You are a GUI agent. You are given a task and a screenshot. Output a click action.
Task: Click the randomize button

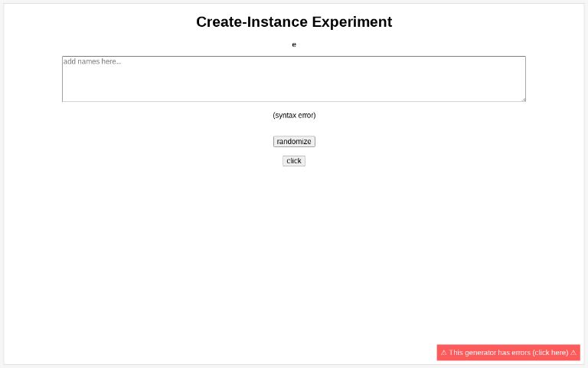294,142
